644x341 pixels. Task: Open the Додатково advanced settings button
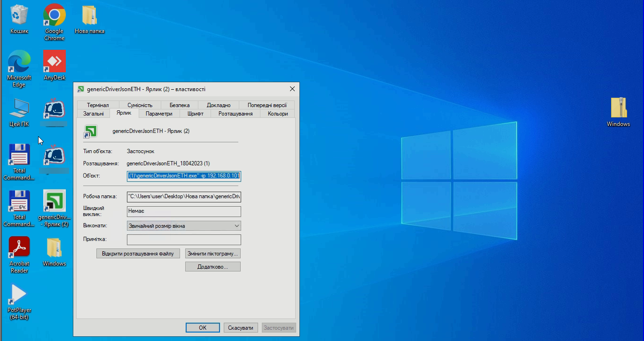[x=212, y=267]
